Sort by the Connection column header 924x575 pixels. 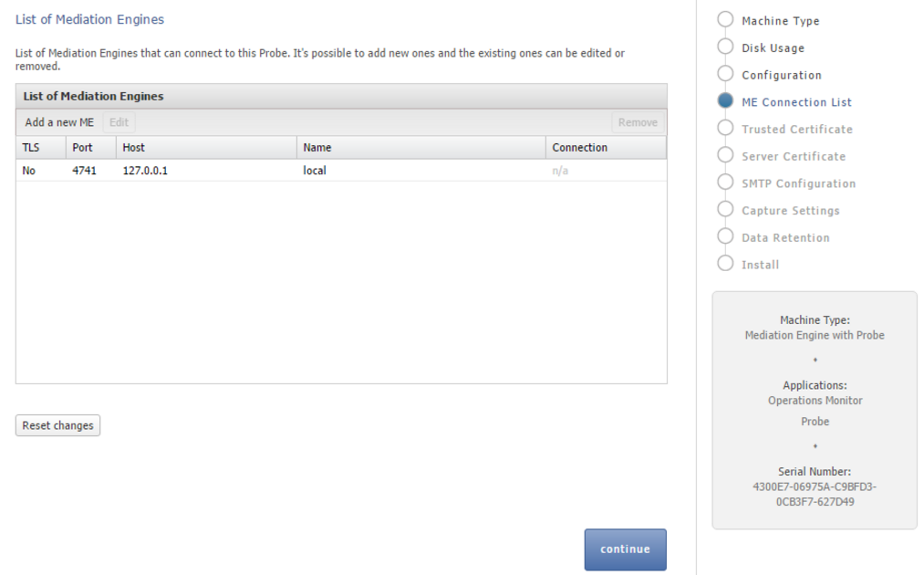(606, 148)
